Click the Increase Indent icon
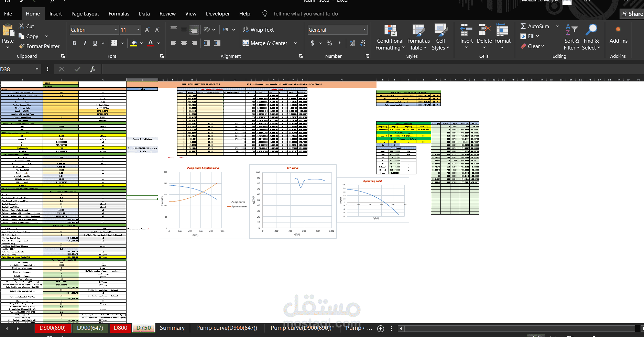This screenshot has width=644, height=337. [x=217, y=43]
